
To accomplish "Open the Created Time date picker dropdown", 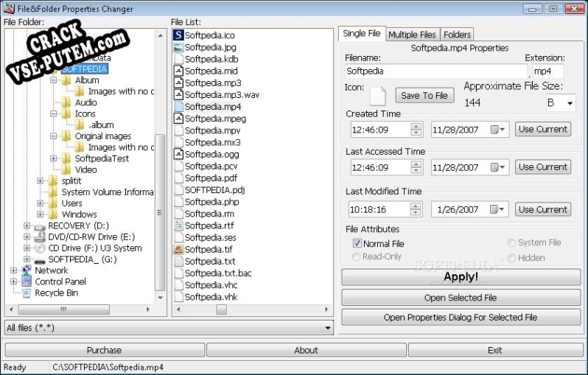I will pyautogui.click(x=498, y=130).
